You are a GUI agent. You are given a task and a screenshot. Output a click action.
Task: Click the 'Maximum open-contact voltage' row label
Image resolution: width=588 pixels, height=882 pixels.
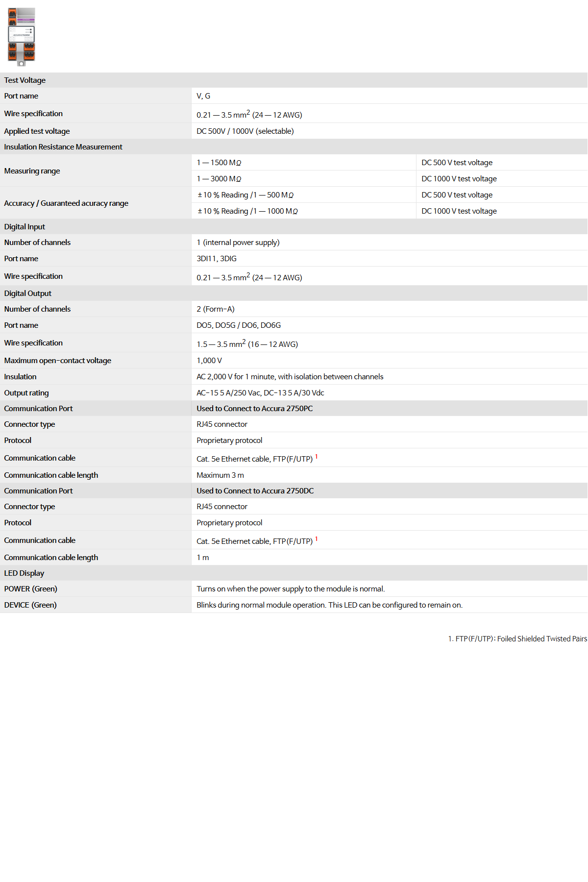click(x=58, y=361)
